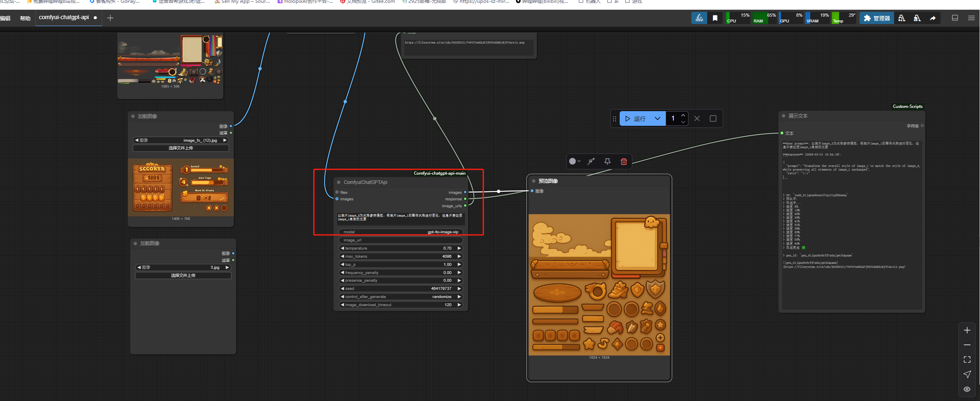Increase the run batch count
980x401 pixels.
coord(683,115)
